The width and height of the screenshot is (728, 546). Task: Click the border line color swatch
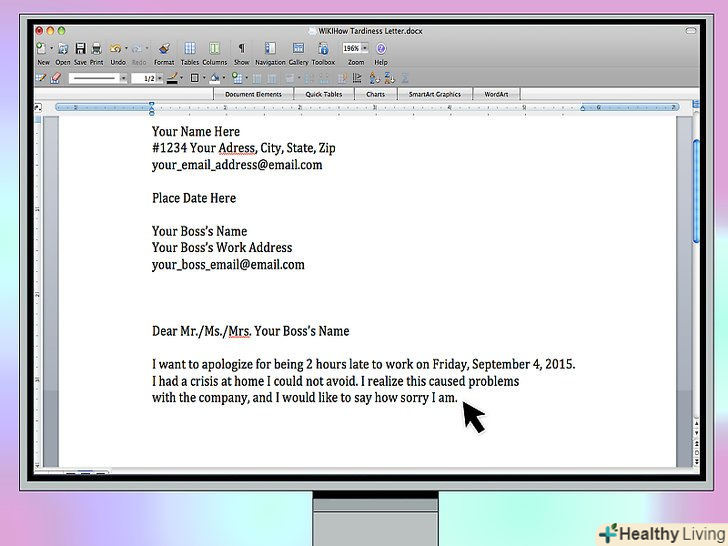(x=173, y=78)
